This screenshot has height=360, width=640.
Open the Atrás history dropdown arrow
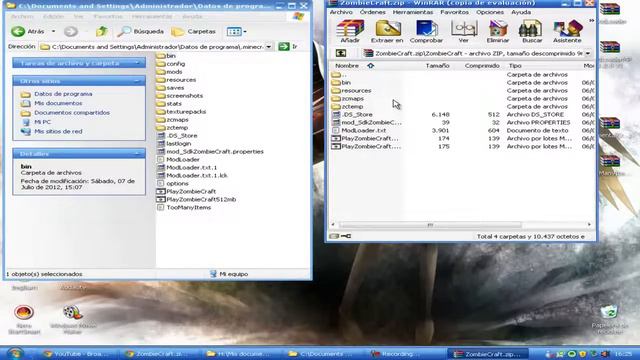coord(53,31)
